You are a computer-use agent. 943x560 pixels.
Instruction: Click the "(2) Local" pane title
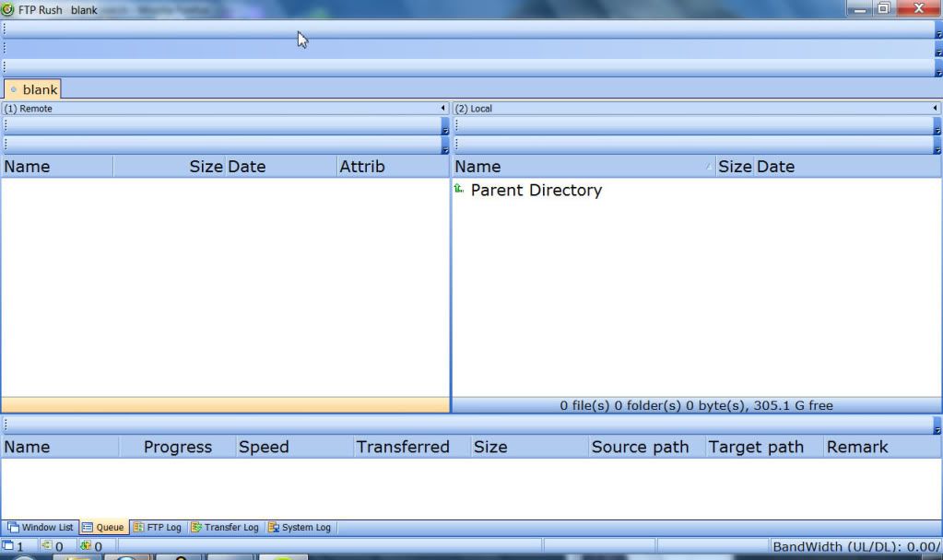(x=473, y=108)
